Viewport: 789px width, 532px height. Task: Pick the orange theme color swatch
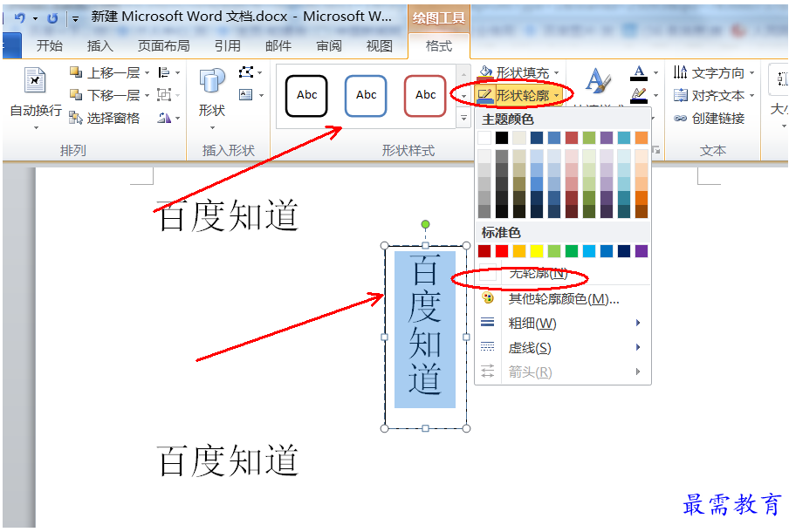click(641, 137)
